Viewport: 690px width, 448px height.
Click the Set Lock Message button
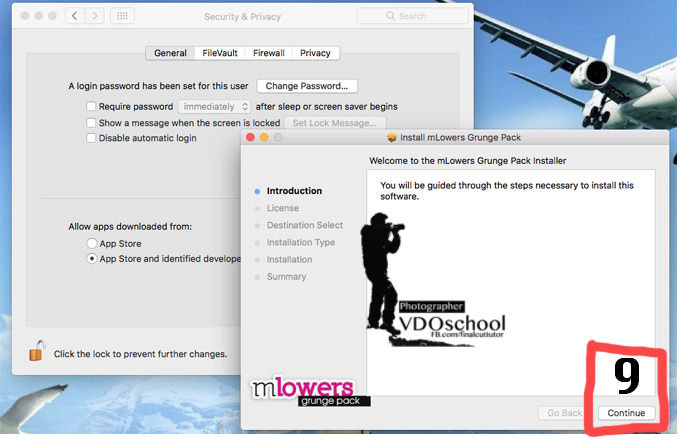tap(334, 123)
